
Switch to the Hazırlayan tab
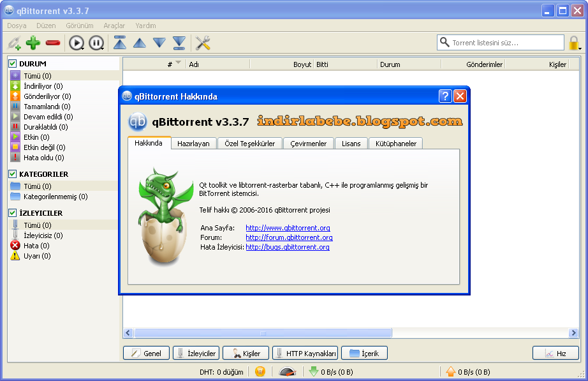tap(193, 144)
